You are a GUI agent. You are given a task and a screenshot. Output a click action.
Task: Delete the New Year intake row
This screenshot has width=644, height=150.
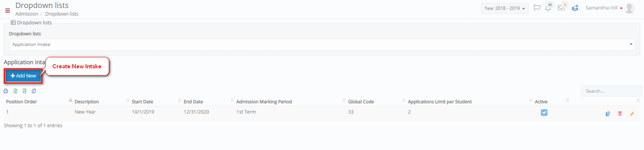620,114
